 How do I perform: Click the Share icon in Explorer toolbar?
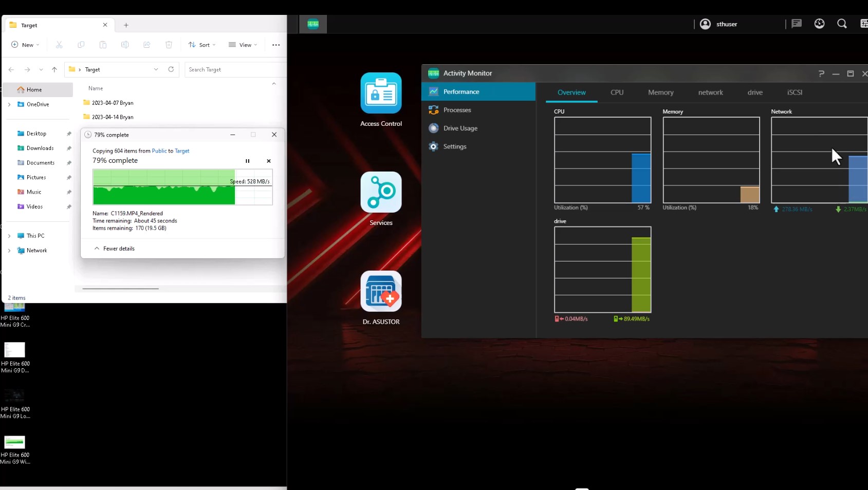147,45
